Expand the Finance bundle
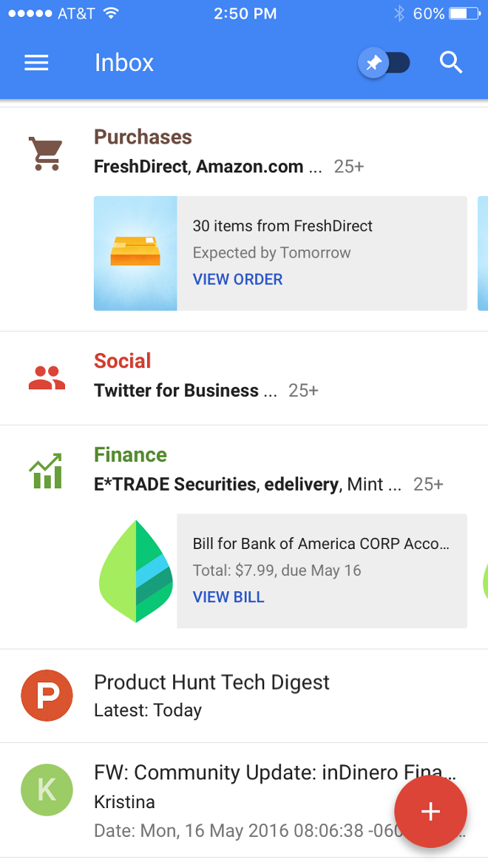Viewport: 488px width, 868px height. [x=130, y=455]
